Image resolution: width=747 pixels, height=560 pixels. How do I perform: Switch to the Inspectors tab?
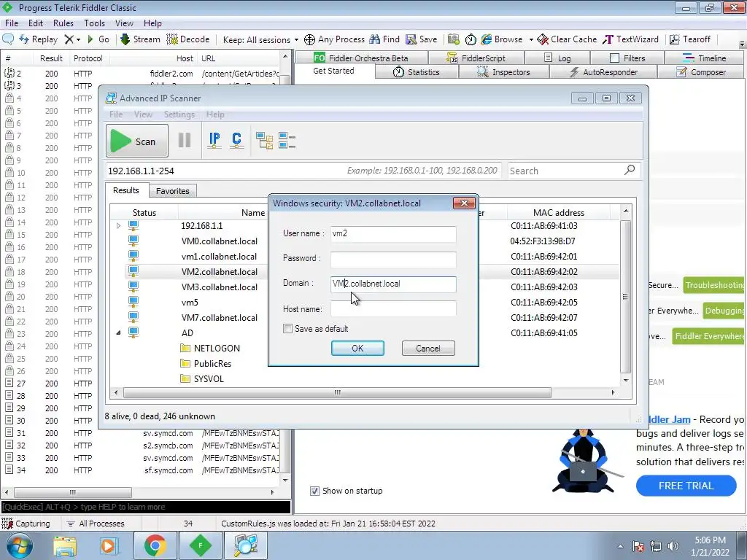click(x=504, y=72)
